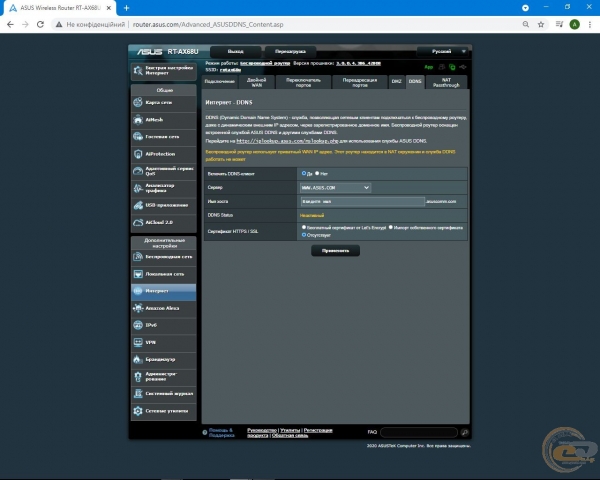Switch to the NAT Passthrough tab
600x480 pixels.
(x=446, y=82)
